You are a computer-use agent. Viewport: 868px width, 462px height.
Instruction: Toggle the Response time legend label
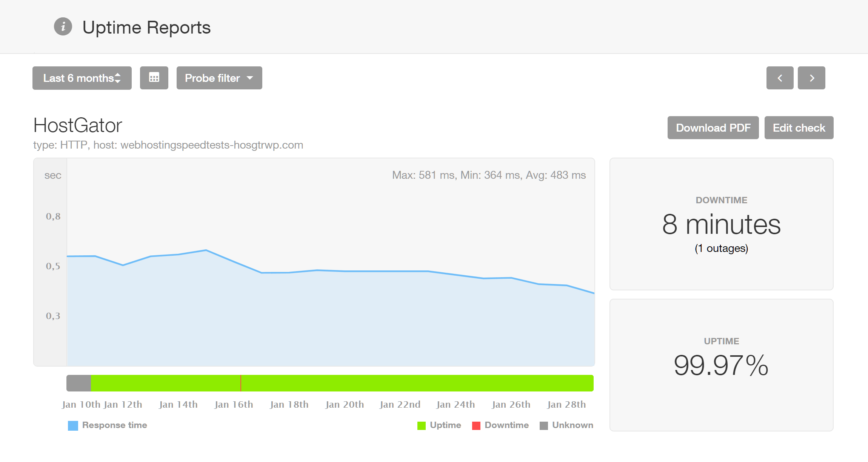point(115,425)
